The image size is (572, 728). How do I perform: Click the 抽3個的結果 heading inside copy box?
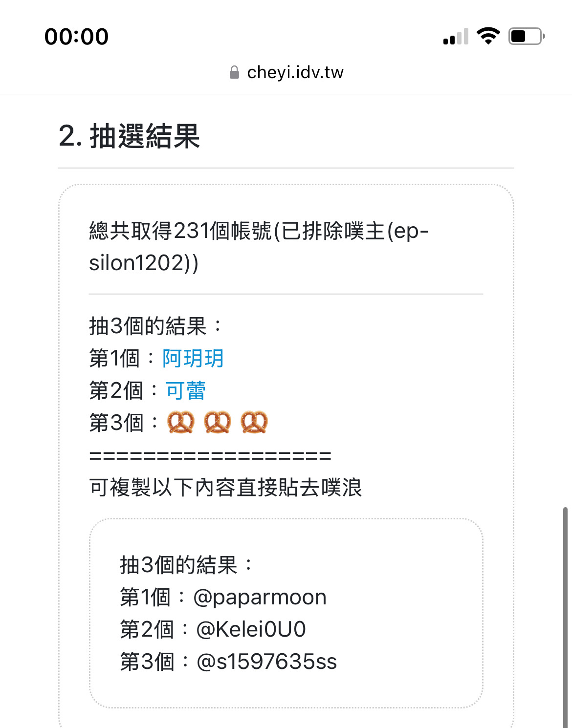[x=186, y=565]
